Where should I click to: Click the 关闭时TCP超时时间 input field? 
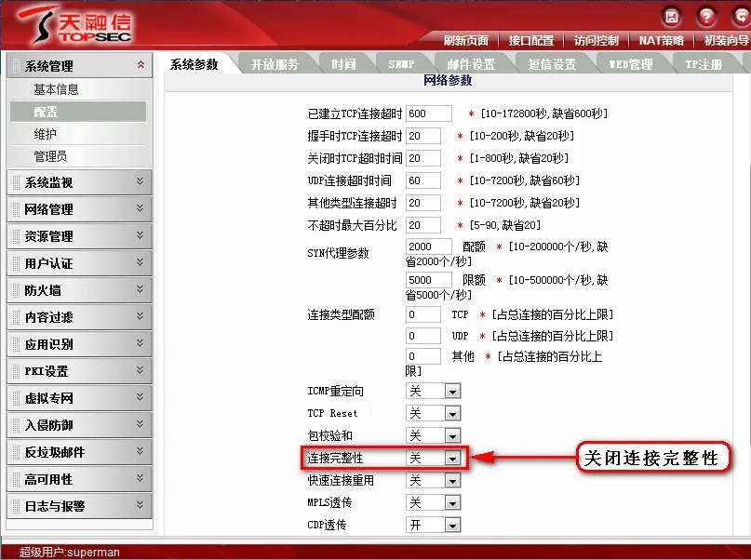(422, 158)
